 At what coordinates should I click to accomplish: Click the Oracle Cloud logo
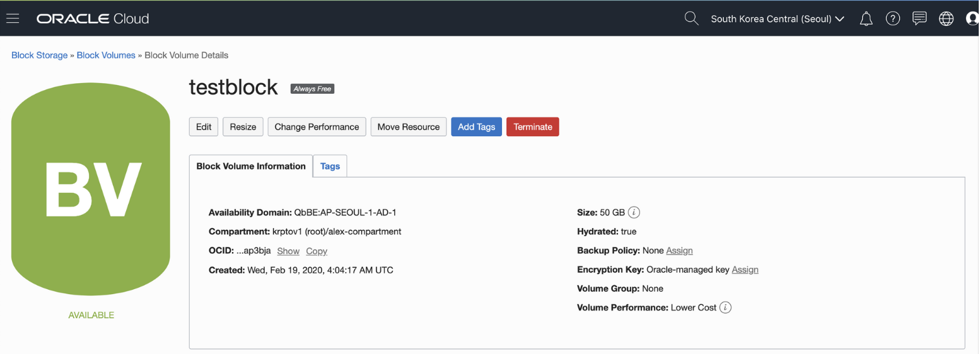coord(93,19)
